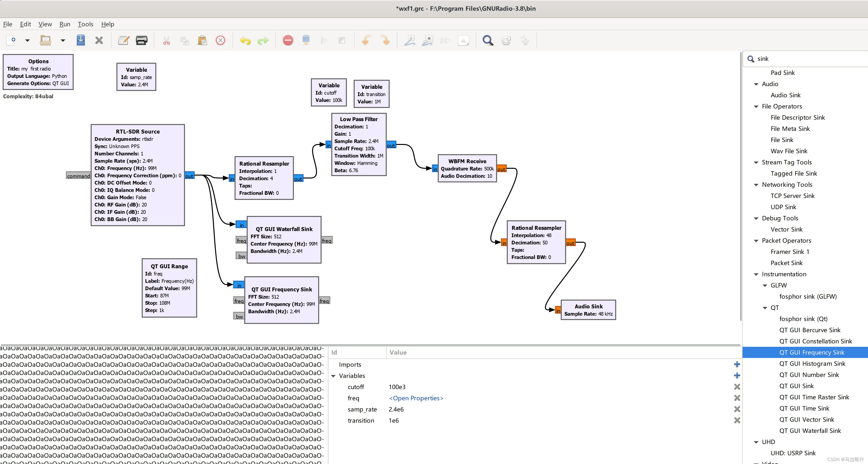This screenshot has height=464, width=868.
Task: Click the yellow Undo arrow
Action: [x=245, y=41]
